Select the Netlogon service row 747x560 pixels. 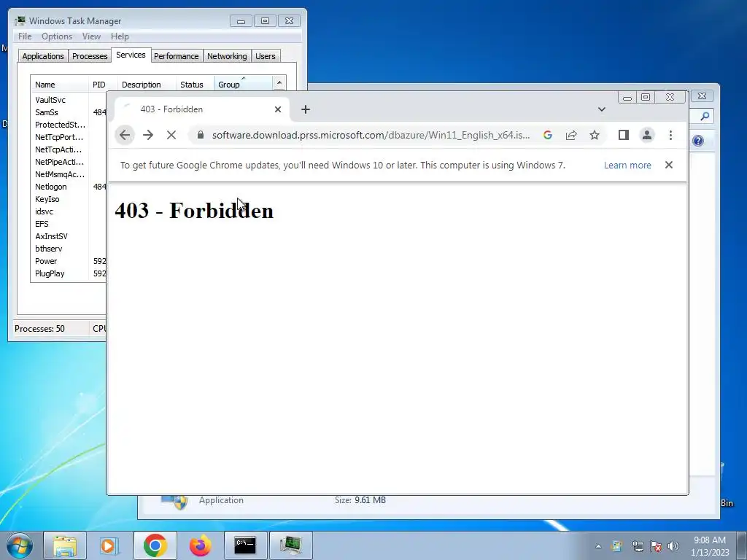tap(50, 187)
